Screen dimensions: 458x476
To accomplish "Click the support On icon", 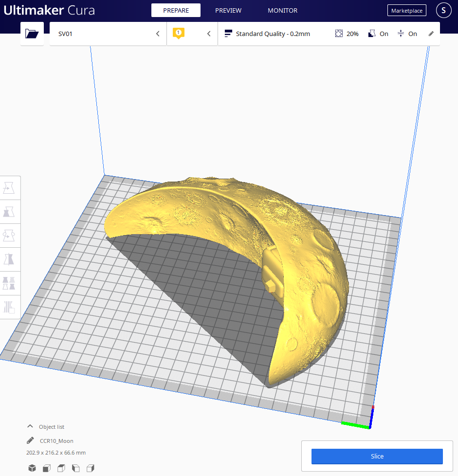I will [x=372, y=34].
